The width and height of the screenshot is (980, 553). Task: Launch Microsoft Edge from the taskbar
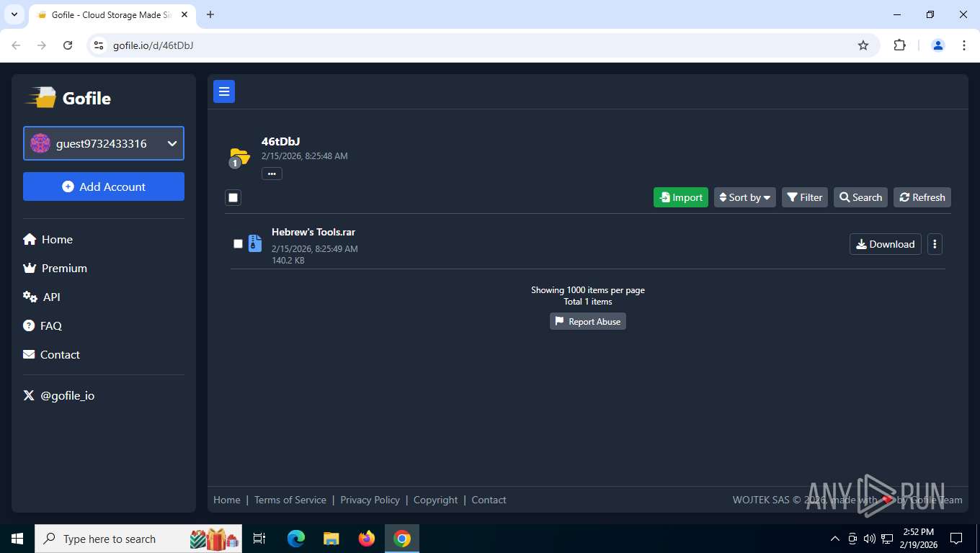[295, 539]
